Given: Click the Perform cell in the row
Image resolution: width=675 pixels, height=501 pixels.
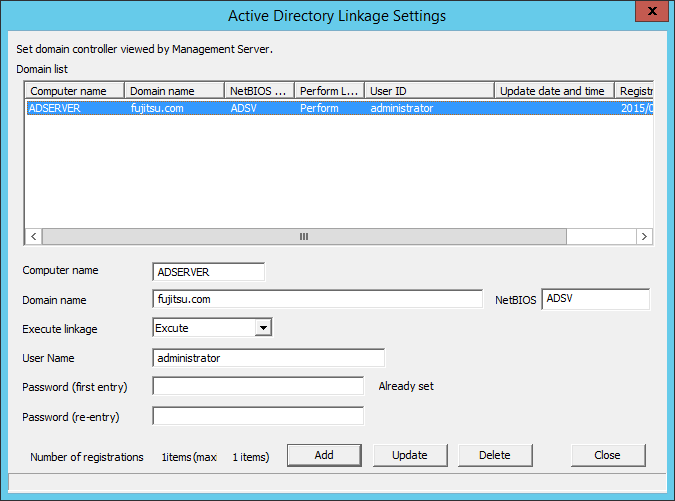Looking at the screenshot, I should click(x=319, y=108).
